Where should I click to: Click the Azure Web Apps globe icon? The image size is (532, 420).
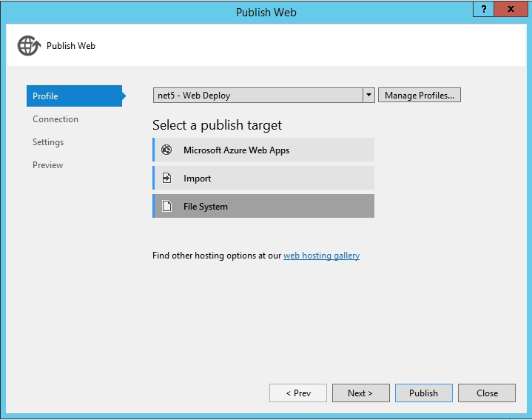click(166, 150)
